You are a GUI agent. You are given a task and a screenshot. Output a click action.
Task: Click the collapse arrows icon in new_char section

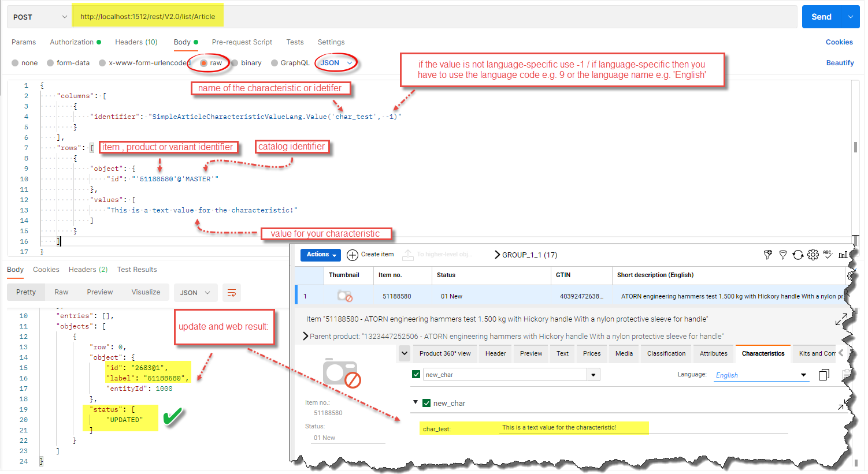pos(843,404)
